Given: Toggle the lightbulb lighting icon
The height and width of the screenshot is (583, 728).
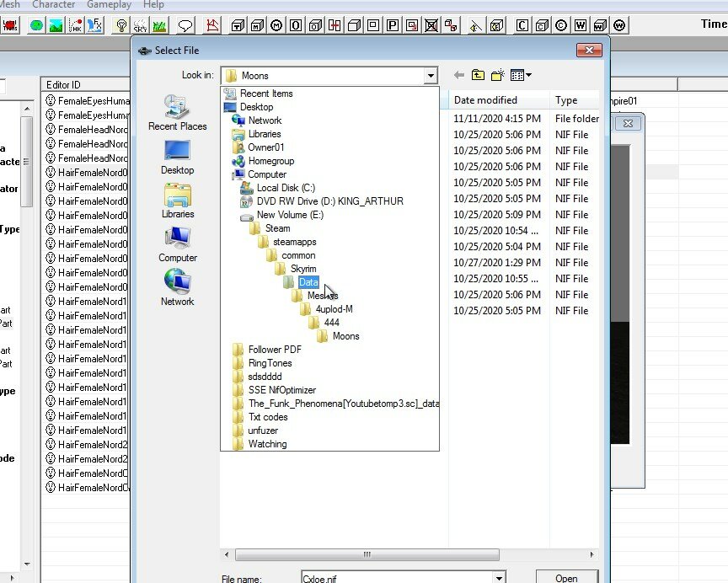Looking at the screenshot, I should click(x=121, y=25).
